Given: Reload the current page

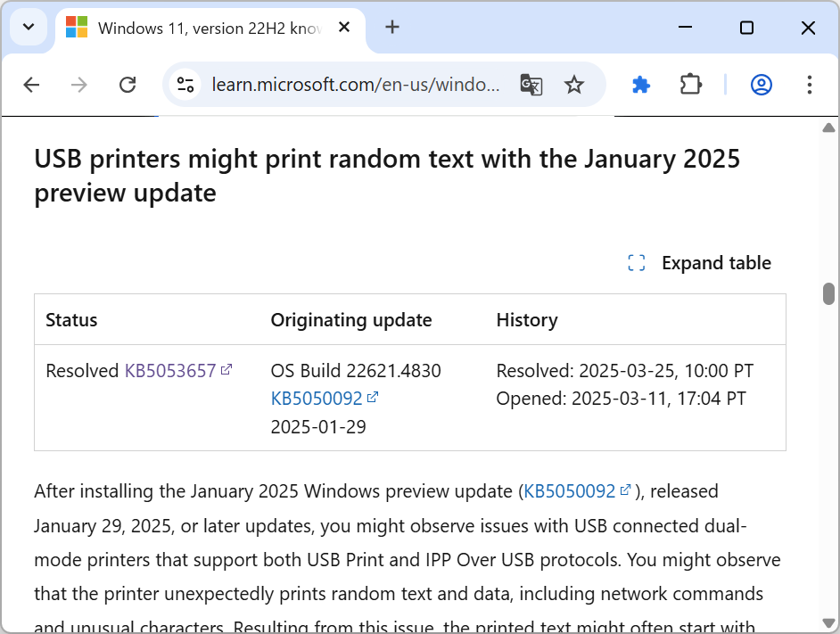Looking at the screenshot, I should [128, 85].
